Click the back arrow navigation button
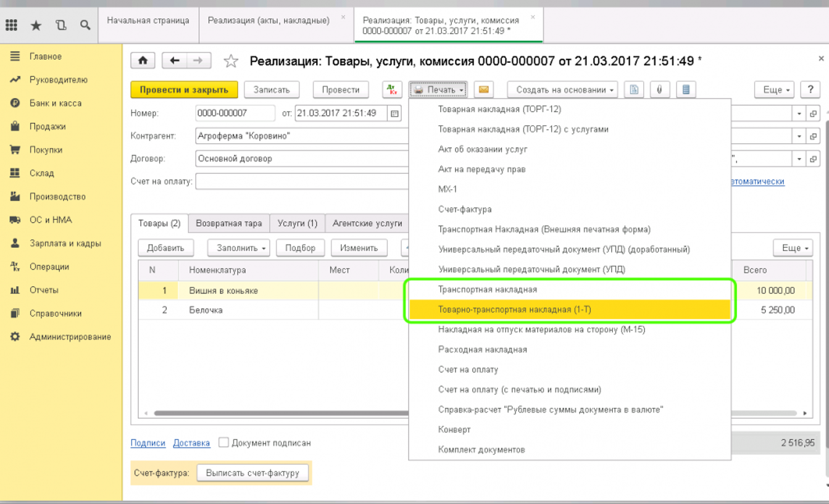The image size is (829, 504). click(x=175, y=60)
